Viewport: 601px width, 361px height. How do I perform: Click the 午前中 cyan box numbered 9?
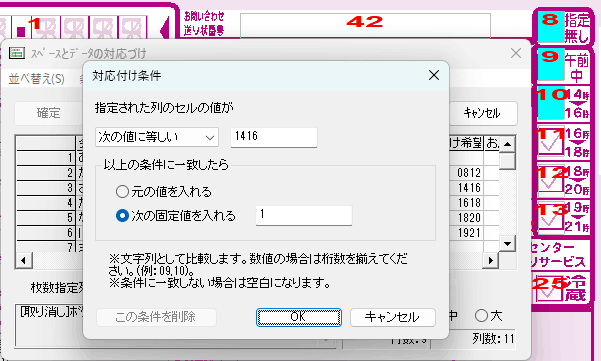point(551,64)
